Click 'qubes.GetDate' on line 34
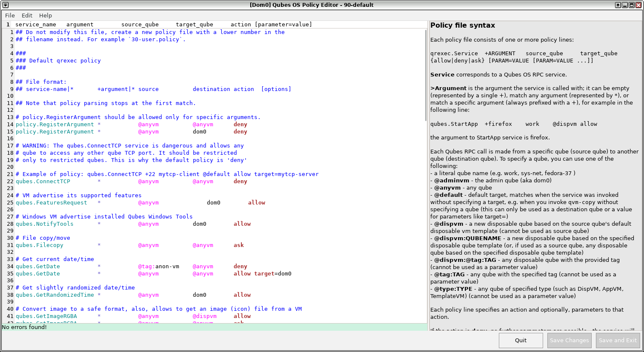 (x=38, y=266)
